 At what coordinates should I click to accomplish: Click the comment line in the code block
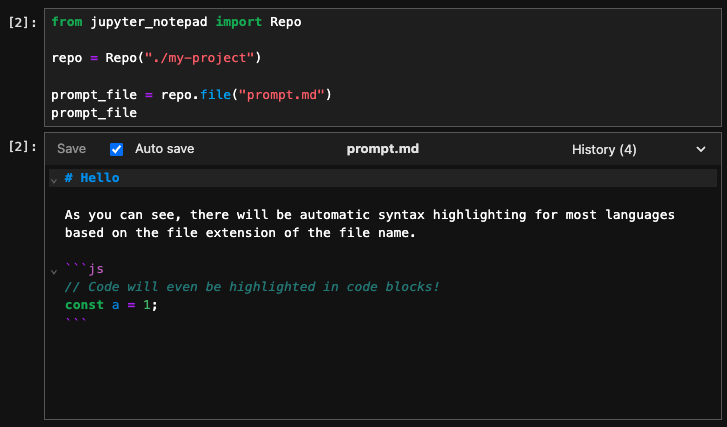(x=252, y=287)
